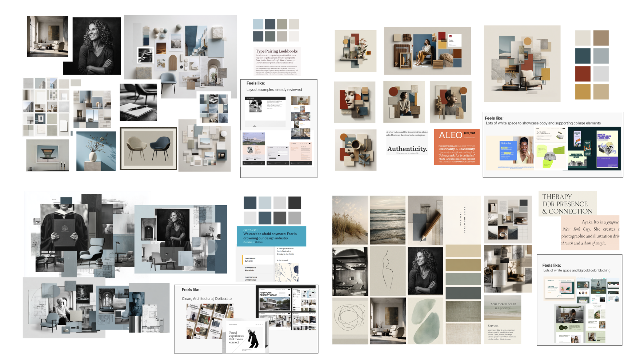Viewport: 644px width, 362px height.
Task: Select the fountain pen on notebook photo
Action: (x=138, y=103)
